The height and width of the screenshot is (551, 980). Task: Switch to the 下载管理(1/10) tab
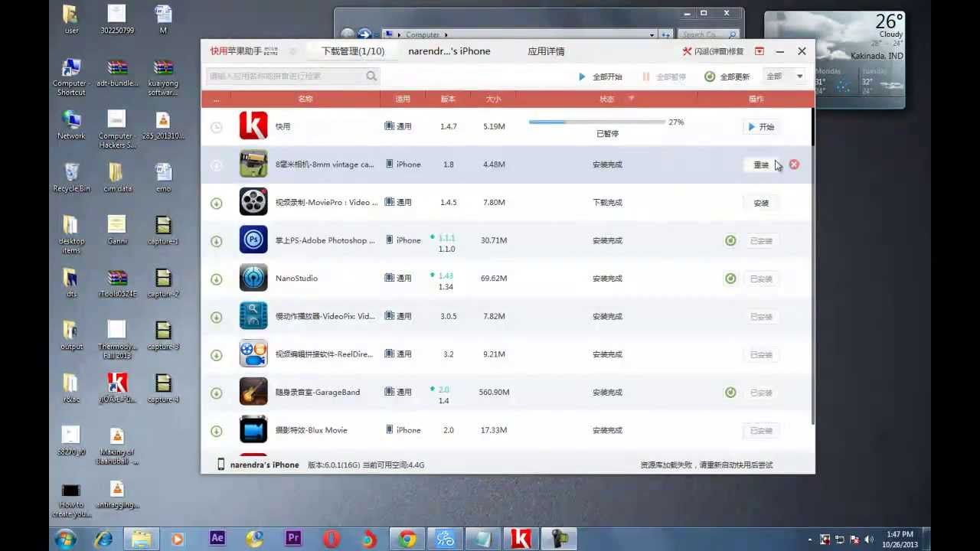point(353,51)
